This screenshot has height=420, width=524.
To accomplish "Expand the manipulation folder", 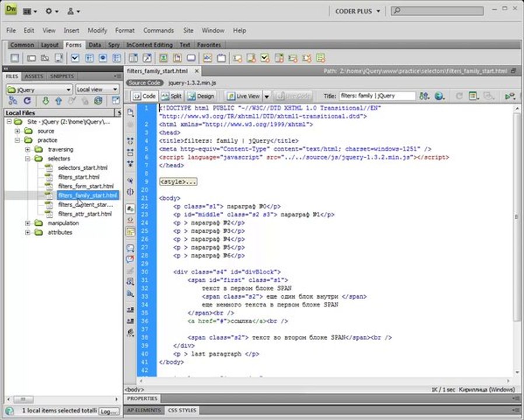I will pyautogui.click(x=28, y=223).
